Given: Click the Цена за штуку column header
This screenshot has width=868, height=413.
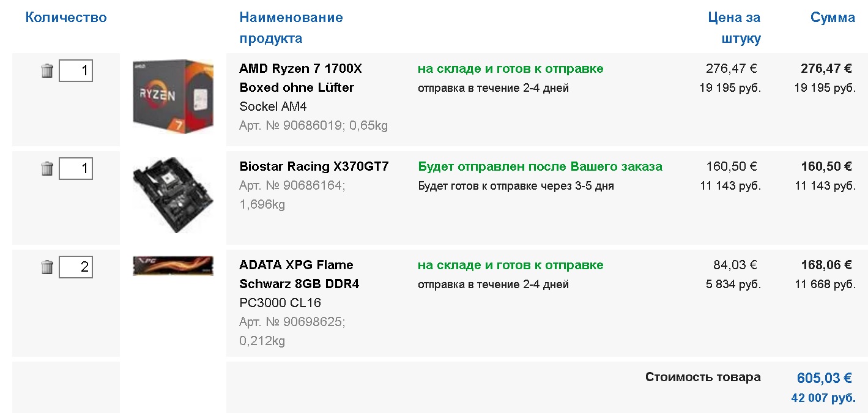Looking at the screenshot, I should (734, 28).
